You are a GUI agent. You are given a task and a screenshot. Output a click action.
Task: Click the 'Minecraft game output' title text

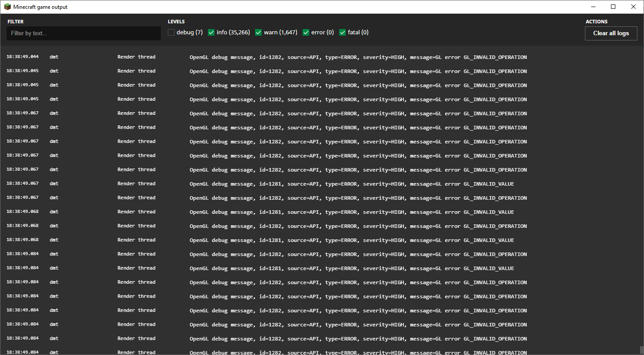pyautogui.click(x=41, y=7)
